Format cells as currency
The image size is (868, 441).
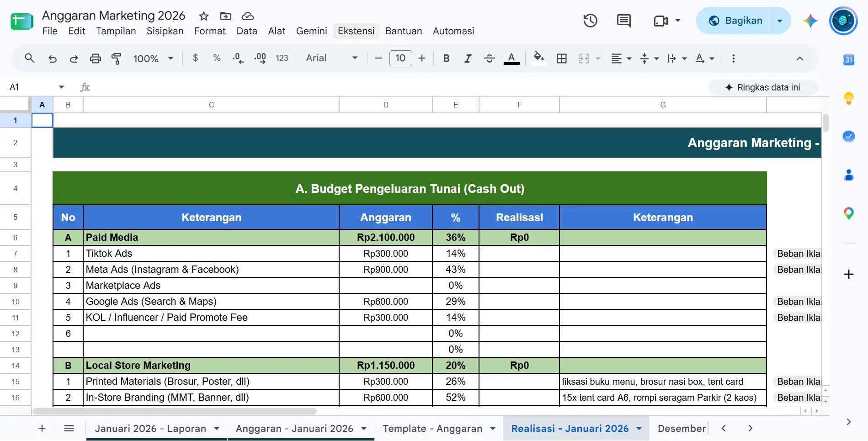[x=196, y=58]
